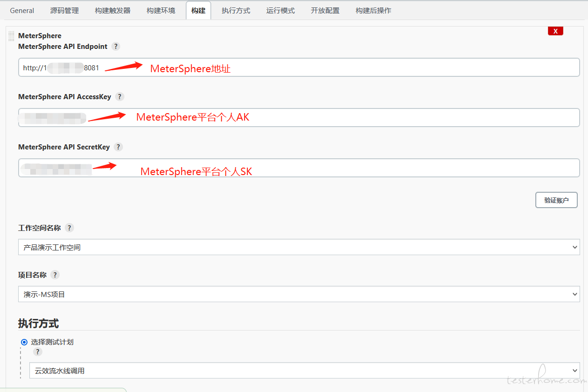Switch to the 执行方式 tab

point(236,11)
